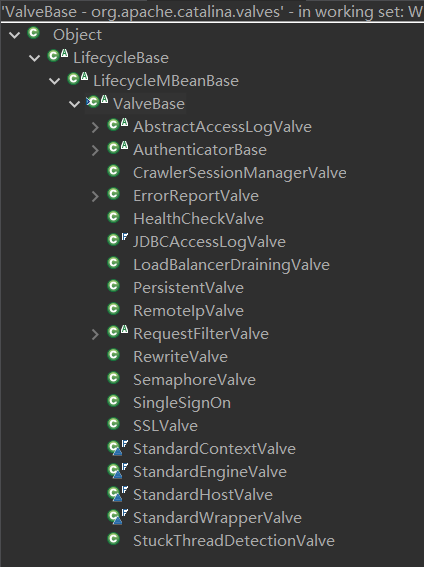Click the RemoteIpValve class icon
The width and height of the screenshot is (424, 567).
pos(114,309)
